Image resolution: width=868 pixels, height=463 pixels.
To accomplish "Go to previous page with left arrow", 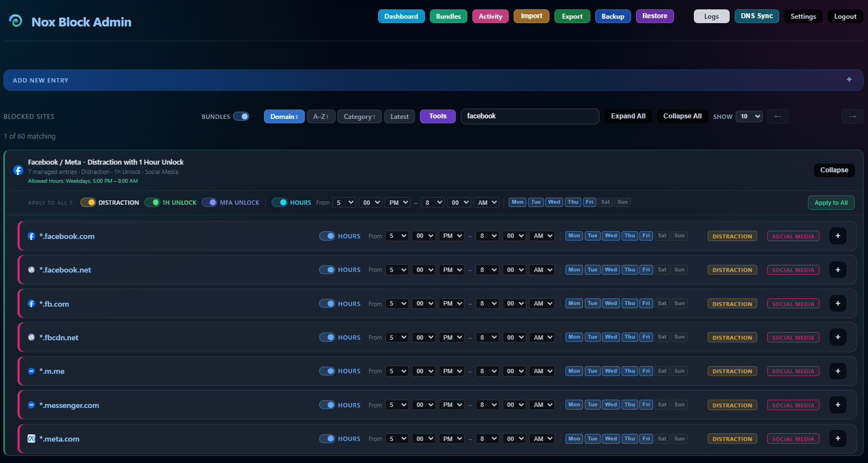I will tap(778, 116).
